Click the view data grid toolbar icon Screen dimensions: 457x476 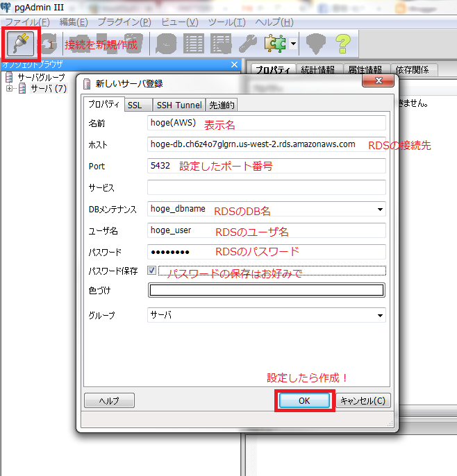click(x=194, y=44)
